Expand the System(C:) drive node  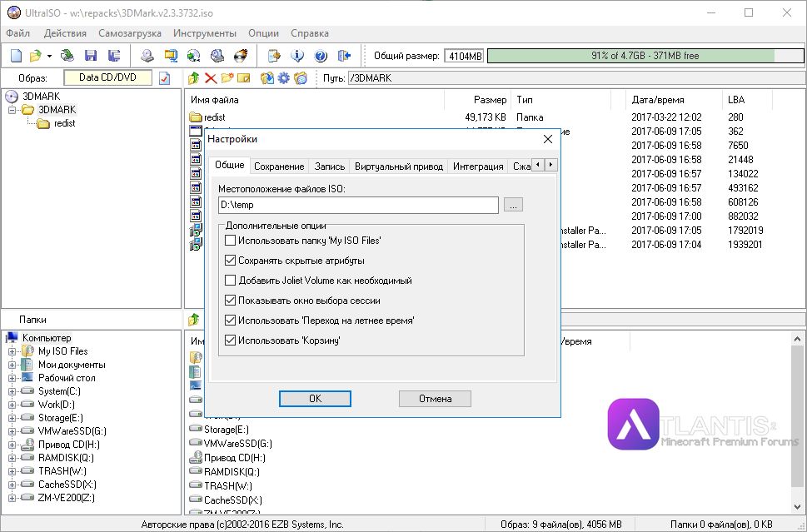click(x=12, y=391)
